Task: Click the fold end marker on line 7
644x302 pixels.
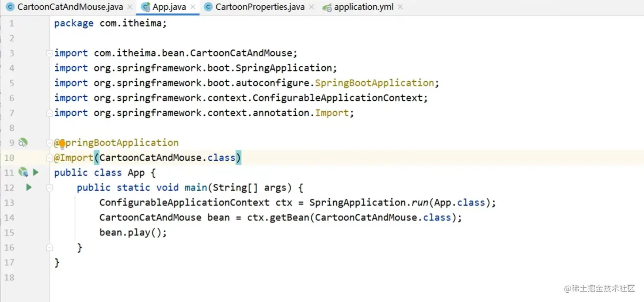Action: click(x=50, y=113)
